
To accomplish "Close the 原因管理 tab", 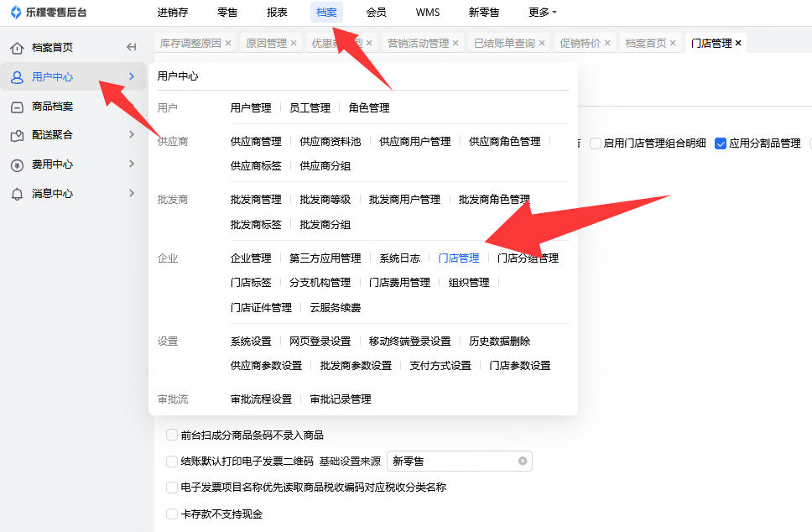I will 294,43.
